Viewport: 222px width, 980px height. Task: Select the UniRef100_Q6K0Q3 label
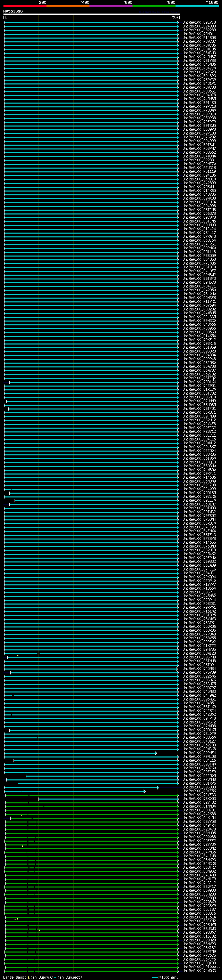pyautogui.click(x=199, y=799)
